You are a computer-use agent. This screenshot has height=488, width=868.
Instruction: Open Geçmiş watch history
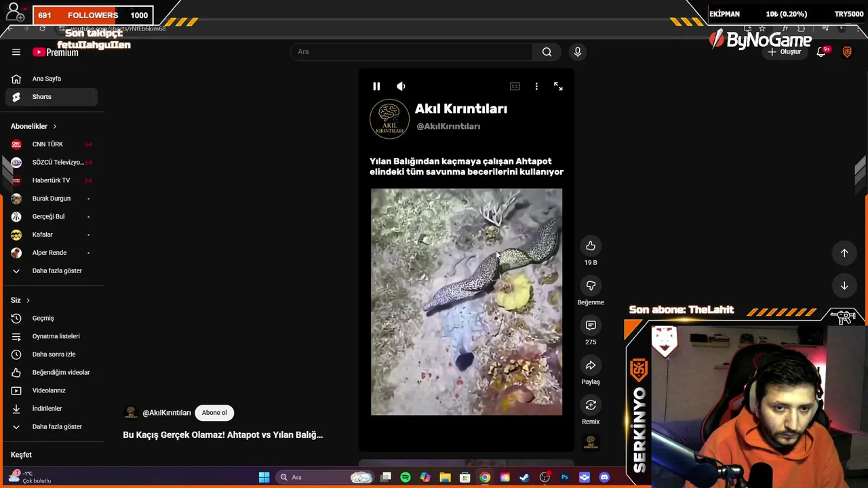(x=52, y=318)
